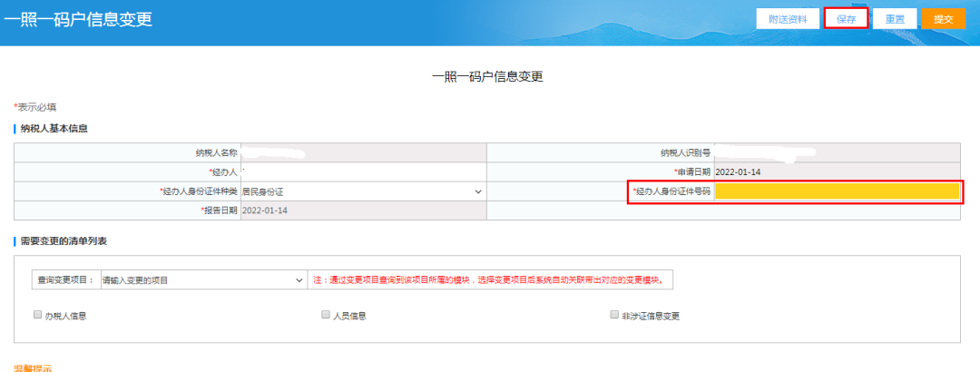This screenshot has width=980, height=372.
Task: Click the 经办人身份证件号码 yellow input field
Action: (838, 191)
